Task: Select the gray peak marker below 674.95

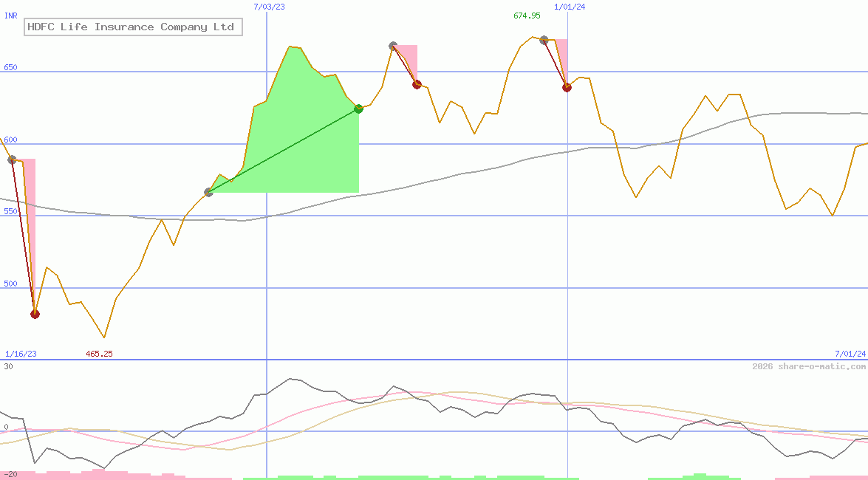Action: (x=544, y=41)
